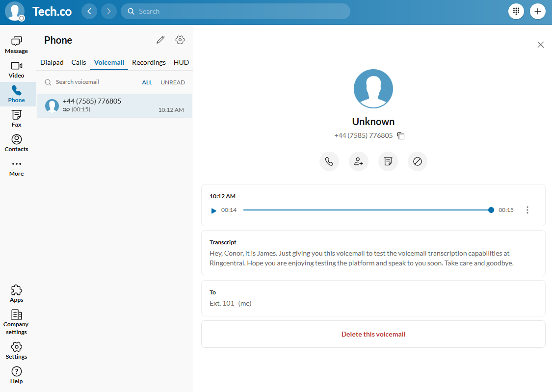Open the More menu in the sidebar
Image resolution: width=552 pixels, height=392 pixels.
pyautogui.click(x=16, y=167)
